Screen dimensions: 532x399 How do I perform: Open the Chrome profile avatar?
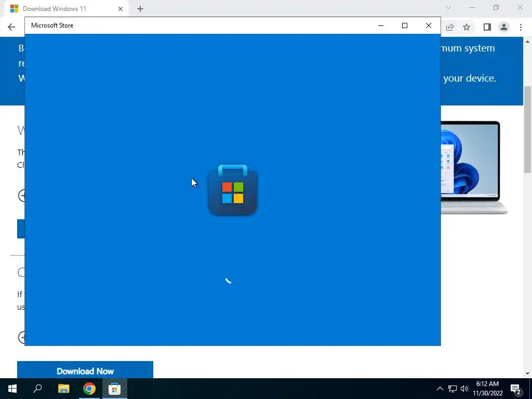504,27
